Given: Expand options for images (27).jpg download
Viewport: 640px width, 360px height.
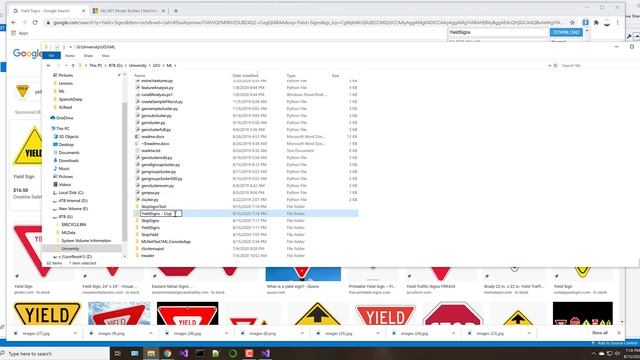Looking at the screenshot, I should 75,333.
